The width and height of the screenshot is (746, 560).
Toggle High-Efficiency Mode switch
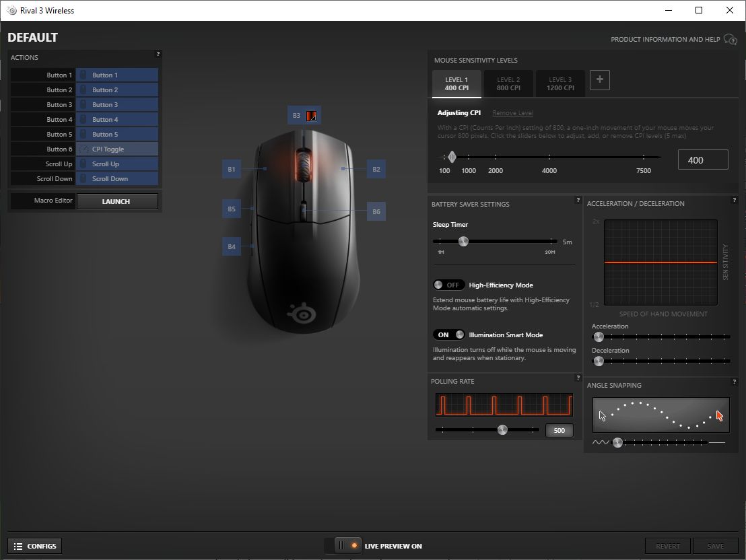(448, 285)
